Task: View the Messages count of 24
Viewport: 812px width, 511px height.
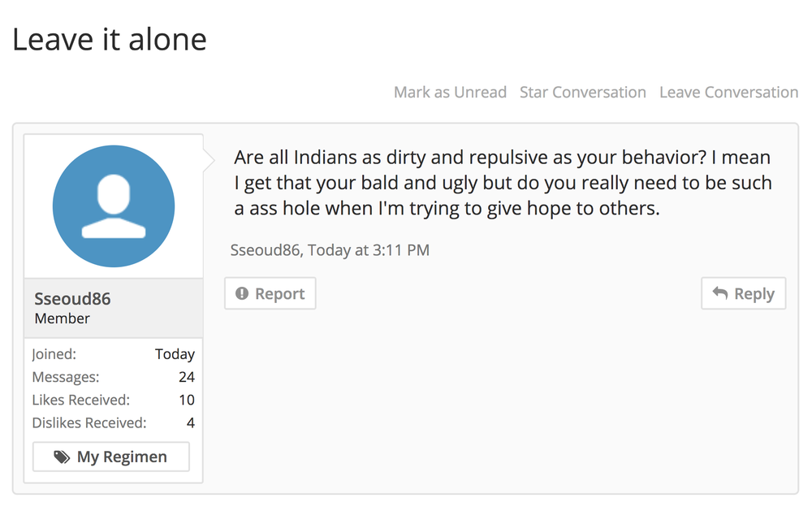Action: [187, 377]
